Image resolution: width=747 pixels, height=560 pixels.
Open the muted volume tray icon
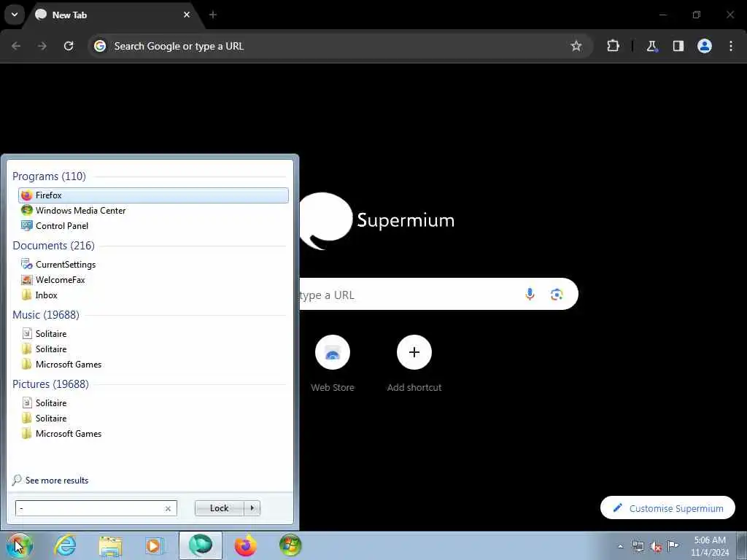click(656, 547)
